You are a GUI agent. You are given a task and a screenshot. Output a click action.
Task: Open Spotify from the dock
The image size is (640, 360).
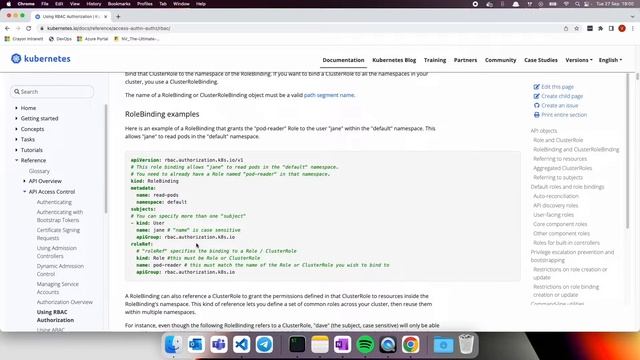point(365,344)
